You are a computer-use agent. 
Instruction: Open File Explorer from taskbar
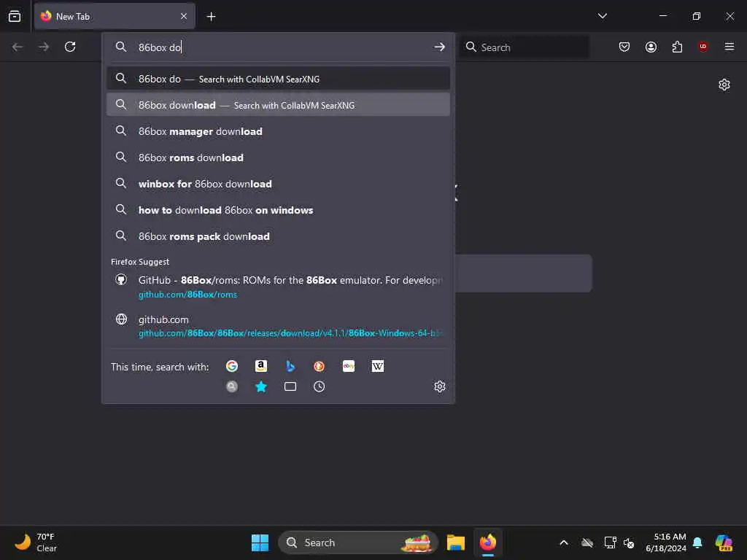455,542
